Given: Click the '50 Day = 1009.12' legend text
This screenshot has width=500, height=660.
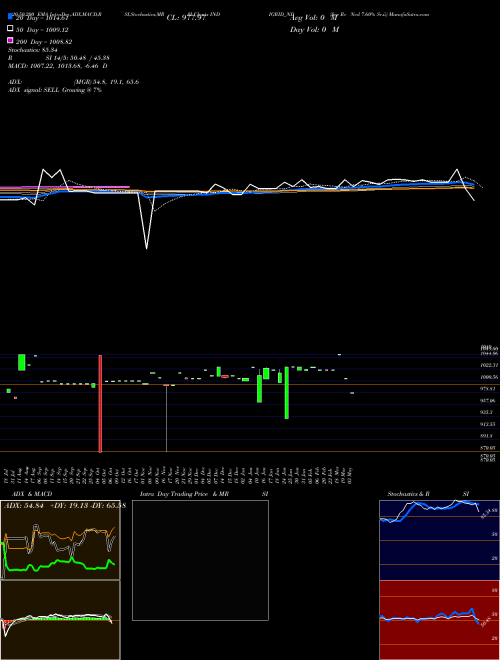Looking at the screenshot, I should [42, 30].
